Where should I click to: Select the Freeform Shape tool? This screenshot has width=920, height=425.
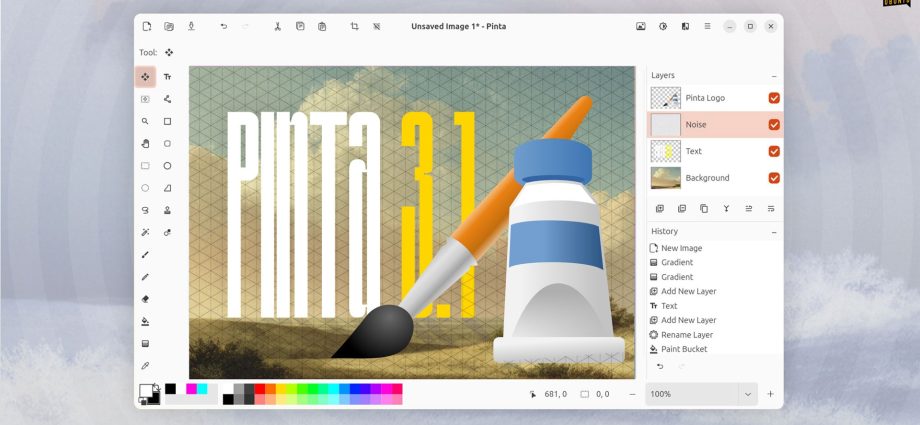coord(167,188)
